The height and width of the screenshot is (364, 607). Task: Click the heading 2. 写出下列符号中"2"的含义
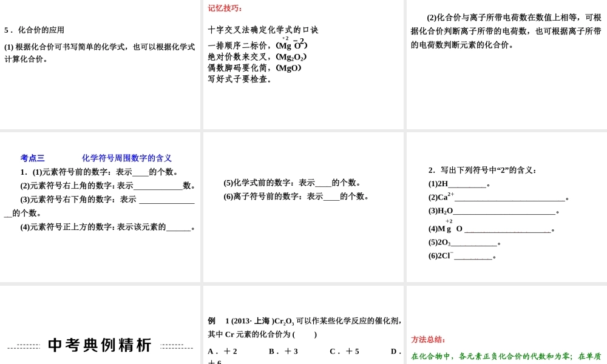483,170
